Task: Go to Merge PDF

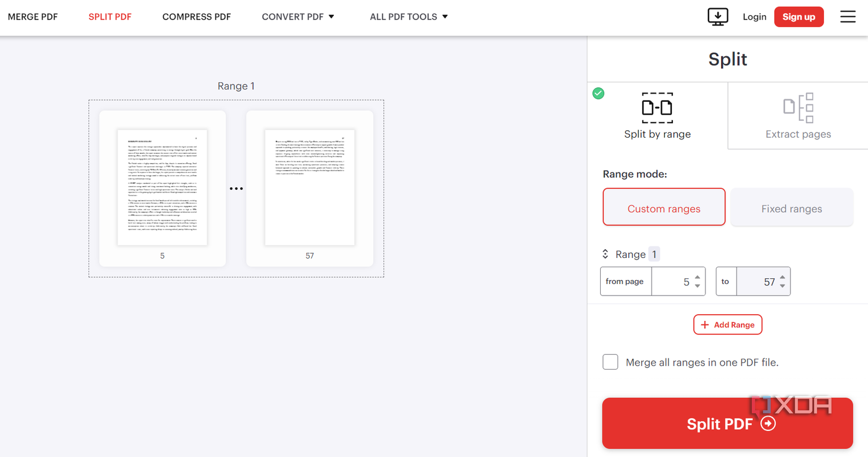Action: point(33,17)
